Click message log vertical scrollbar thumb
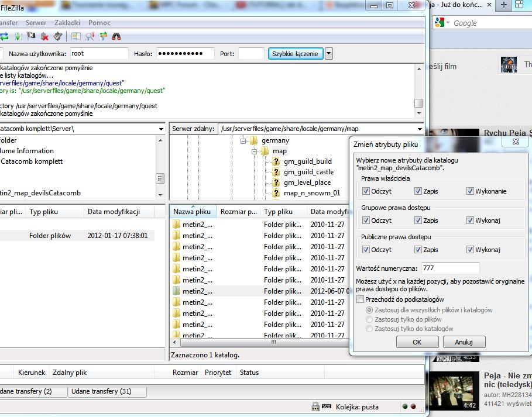 coord(419,103)
